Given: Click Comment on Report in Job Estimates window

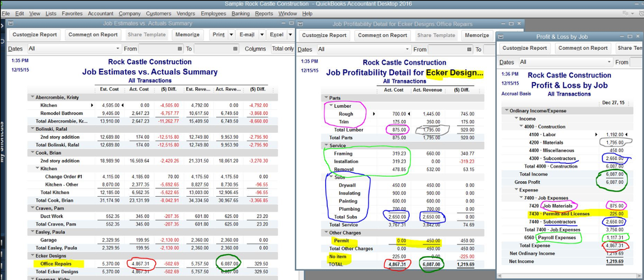Looking at the screenshot, I should click(93, 35).
